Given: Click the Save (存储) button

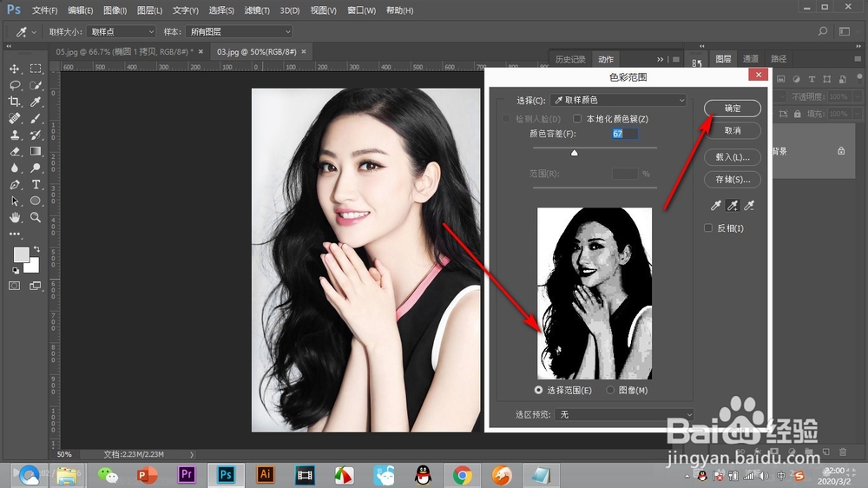Looking at the screenshot, I should [733, 180].
